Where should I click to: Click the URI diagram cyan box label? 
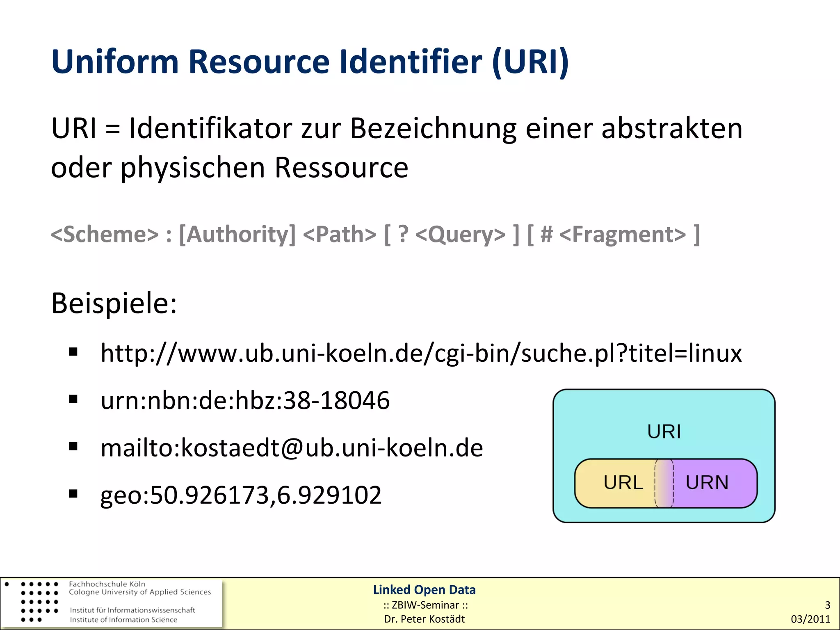point(664,431)
